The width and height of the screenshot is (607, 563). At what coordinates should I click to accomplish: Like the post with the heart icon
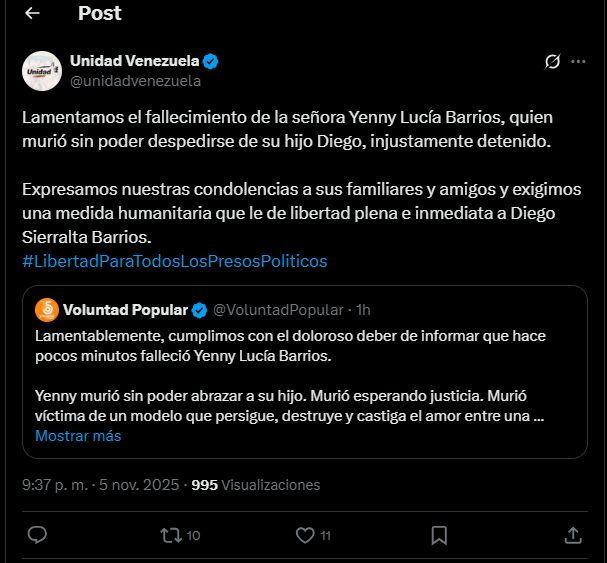[306, 535]
